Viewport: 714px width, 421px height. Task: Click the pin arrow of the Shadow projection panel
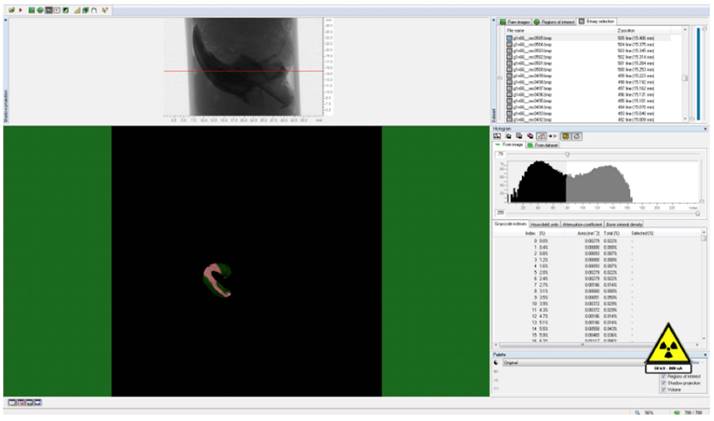(x=6, y=20)
